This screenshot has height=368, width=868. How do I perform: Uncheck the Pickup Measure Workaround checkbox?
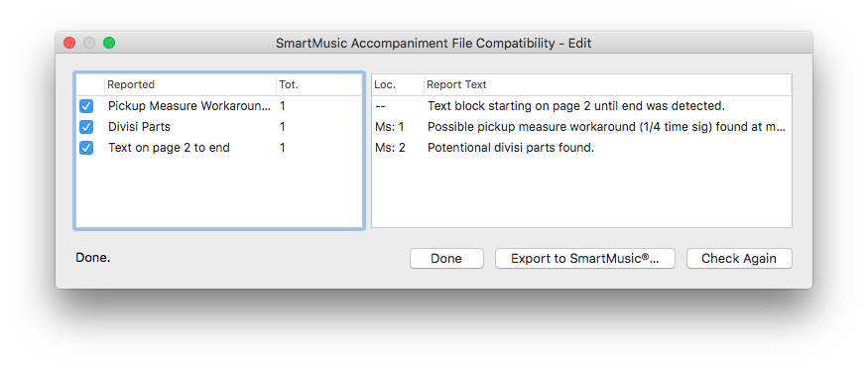pos(86,106)
